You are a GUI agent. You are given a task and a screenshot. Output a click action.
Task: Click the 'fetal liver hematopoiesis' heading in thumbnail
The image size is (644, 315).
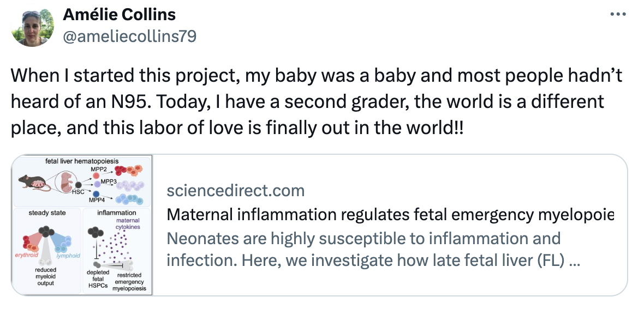82,161
